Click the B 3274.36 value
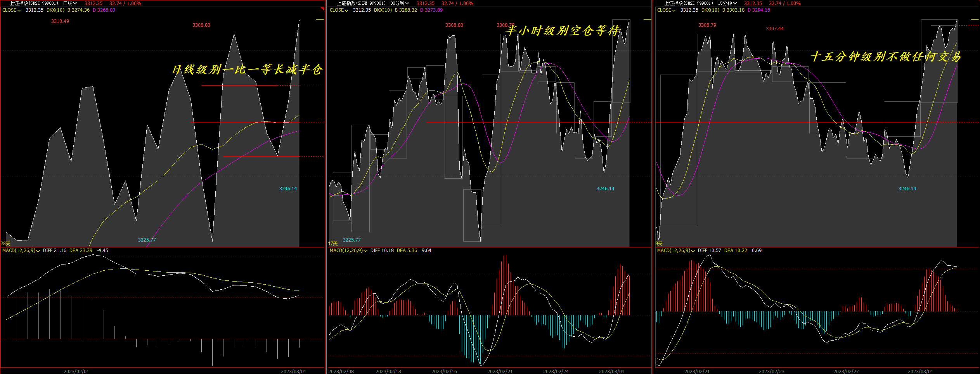This screenshot has height=374, width=980. [78, 10]
